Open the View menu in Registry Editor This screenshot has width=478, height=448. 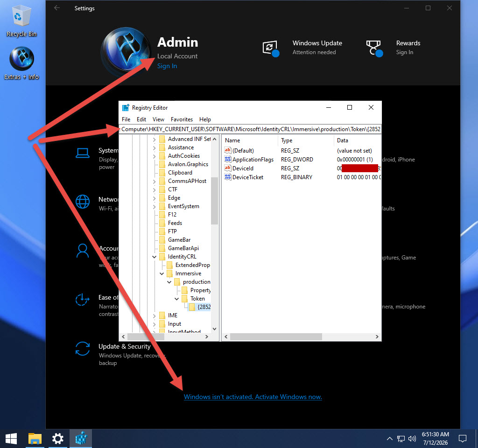tap(158, 119)
